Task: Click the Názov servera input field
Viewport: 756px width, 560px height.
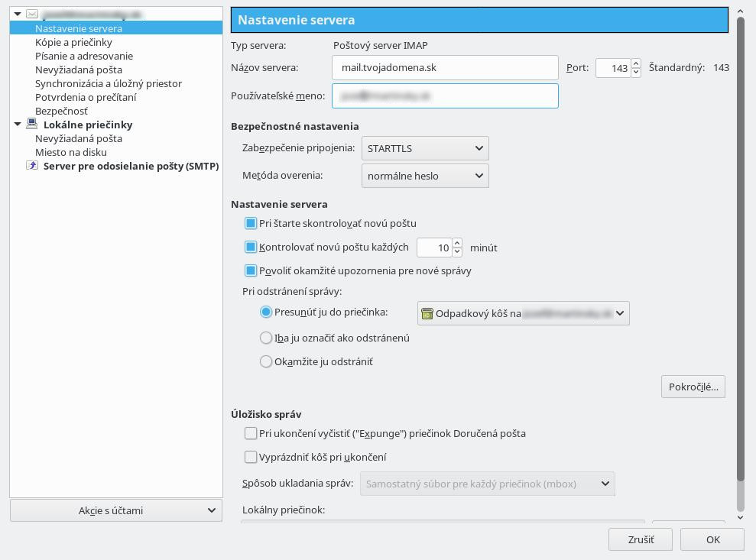Action: [x=445, y=67]
